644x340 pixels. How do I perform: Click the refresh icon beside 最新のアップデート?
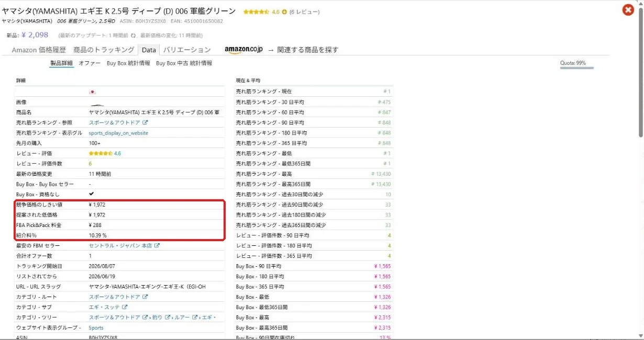click(133, 36)
